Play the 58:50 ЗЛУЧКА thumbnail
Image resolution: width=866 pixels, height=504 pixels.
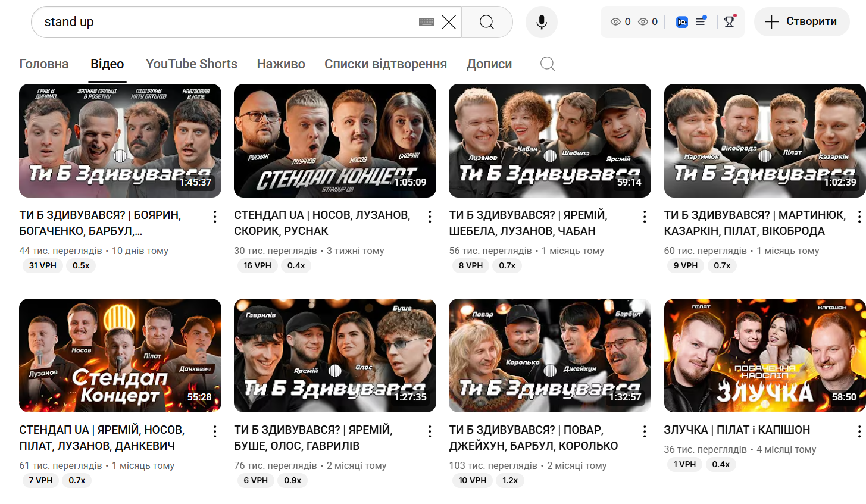pos(765,355)
